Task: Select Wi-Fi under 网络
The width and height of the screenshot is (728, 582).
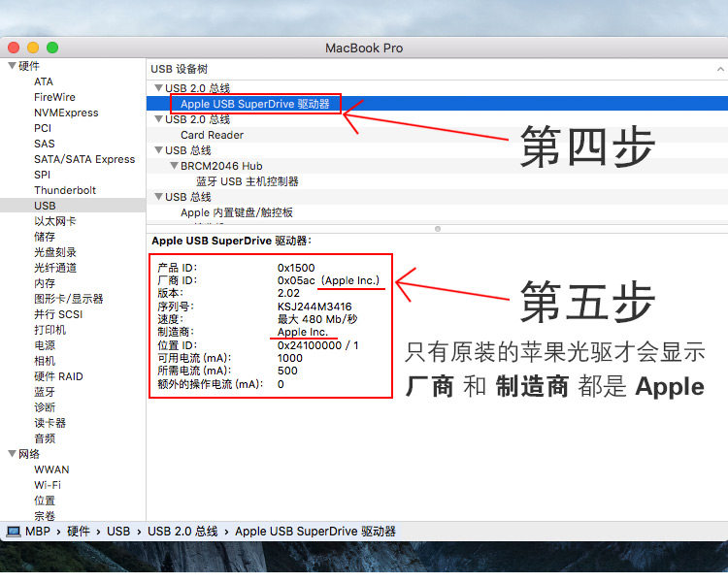Action: 48,485
